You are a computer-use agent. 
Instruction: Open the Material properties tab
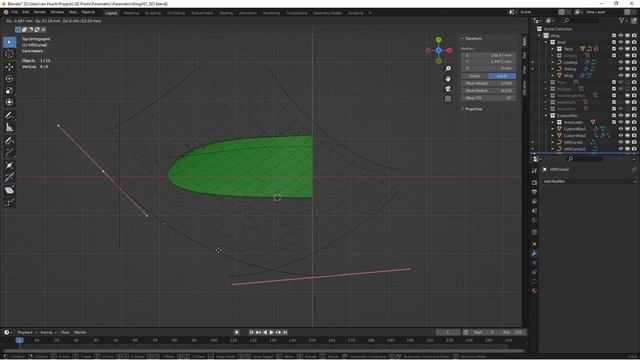(534, 291)
